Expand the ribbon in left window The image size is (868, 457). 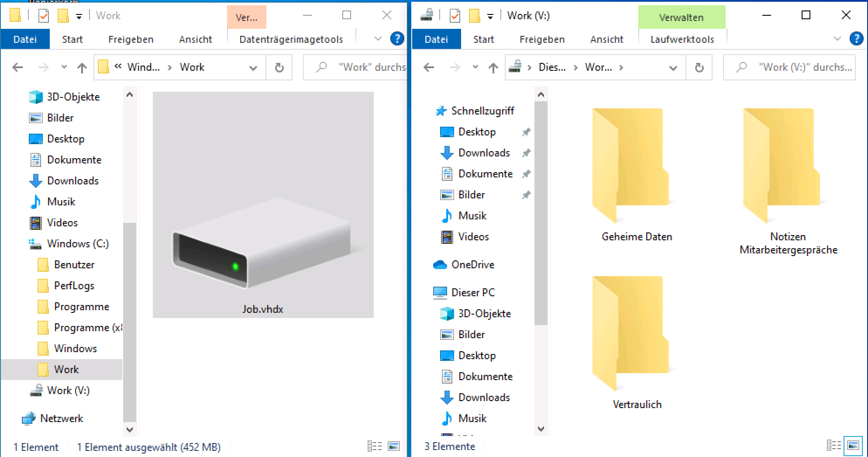378,39
